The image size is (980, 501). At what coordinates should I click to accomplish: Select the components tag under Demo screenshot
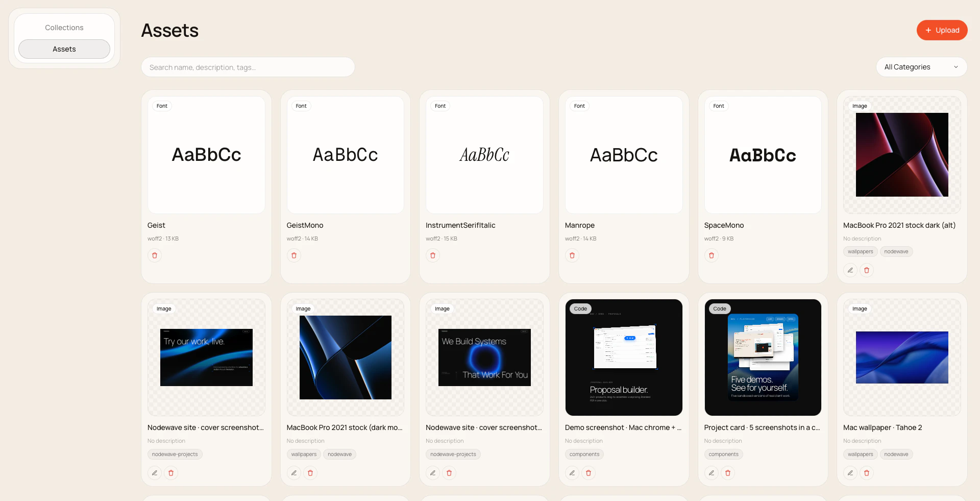[584, 454]
